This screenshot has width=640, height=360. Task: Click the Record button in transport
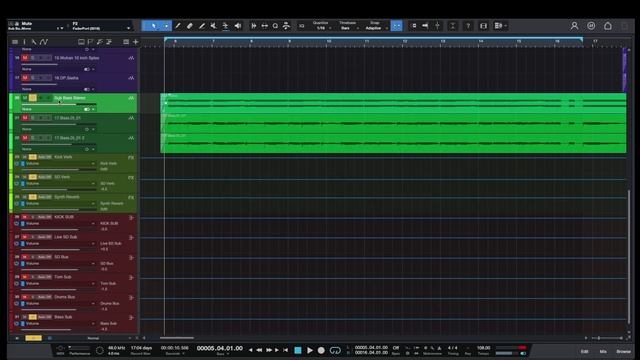point(321,350)
